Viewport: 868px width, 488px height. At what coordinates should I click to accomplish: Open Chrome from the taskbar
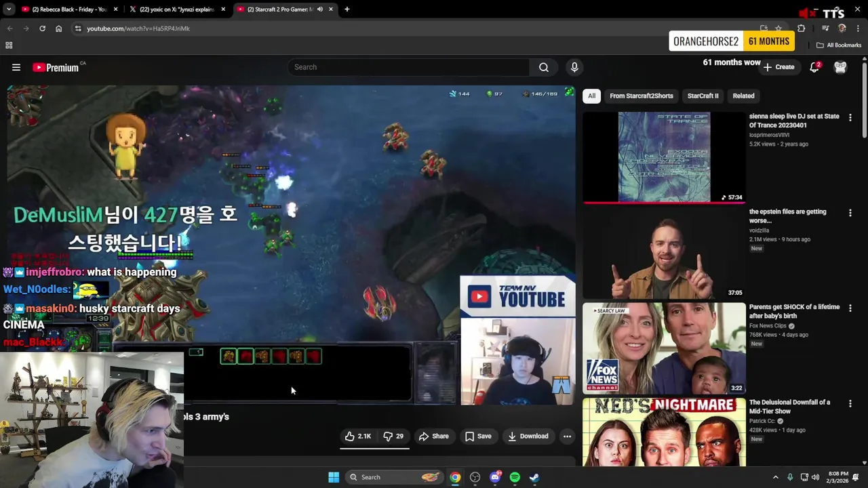click(455, 477)
